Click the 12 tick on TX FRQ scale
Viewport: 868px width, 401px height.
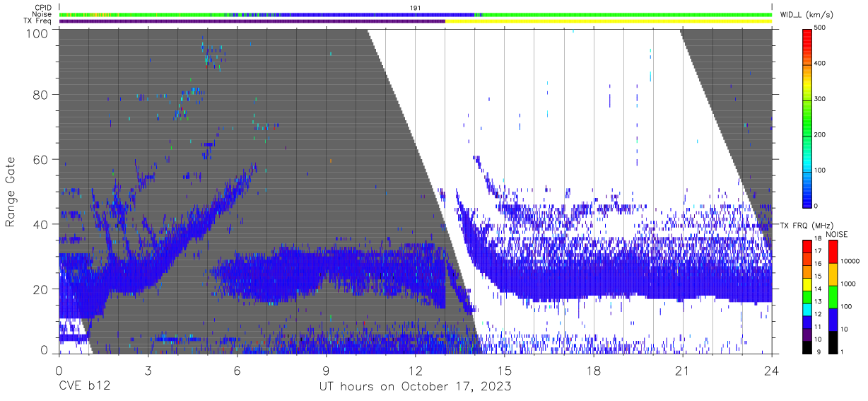[819, 315]
